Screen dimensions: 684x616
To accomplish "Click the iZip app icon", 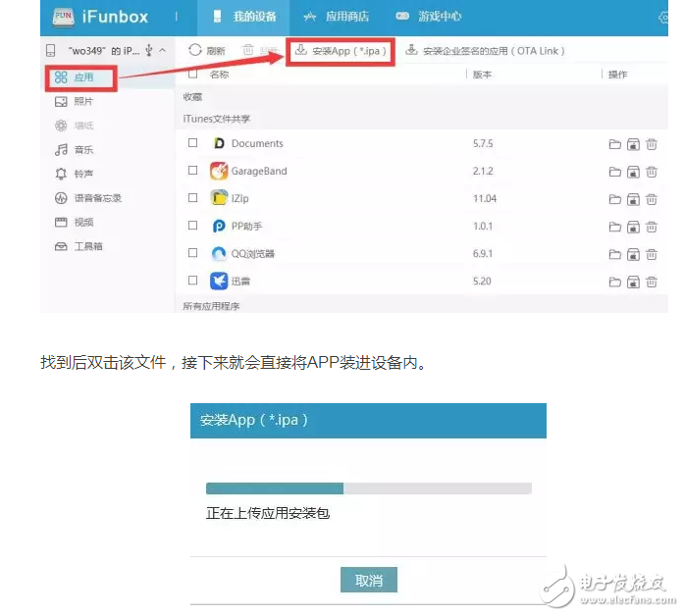I will [219, 198].
